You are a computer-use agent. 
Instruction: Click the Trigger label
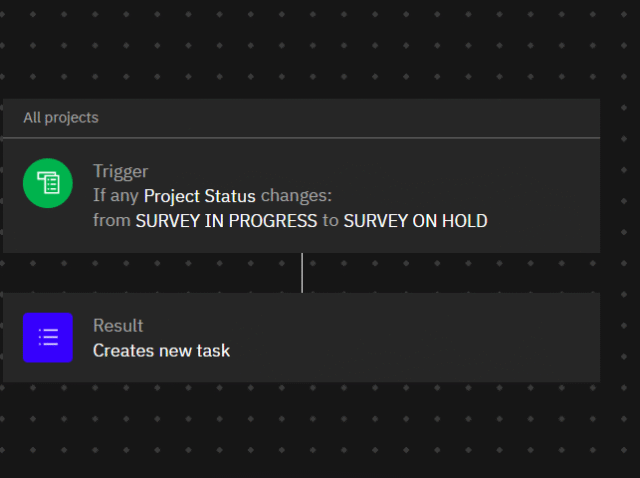121,171
